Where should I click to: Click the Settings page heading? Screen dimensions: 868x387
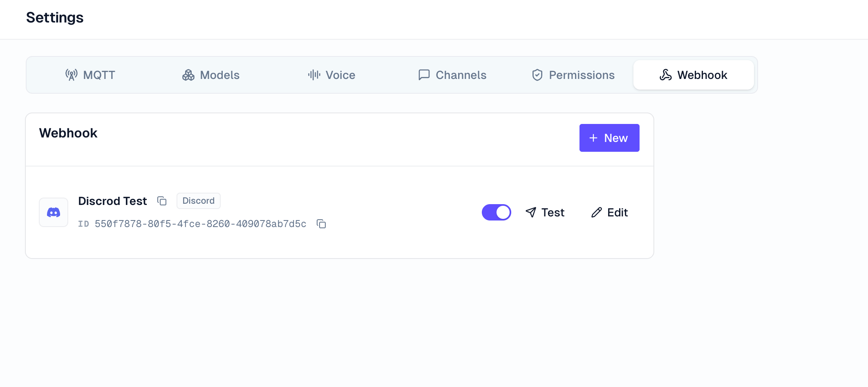(x=55, y=18)
